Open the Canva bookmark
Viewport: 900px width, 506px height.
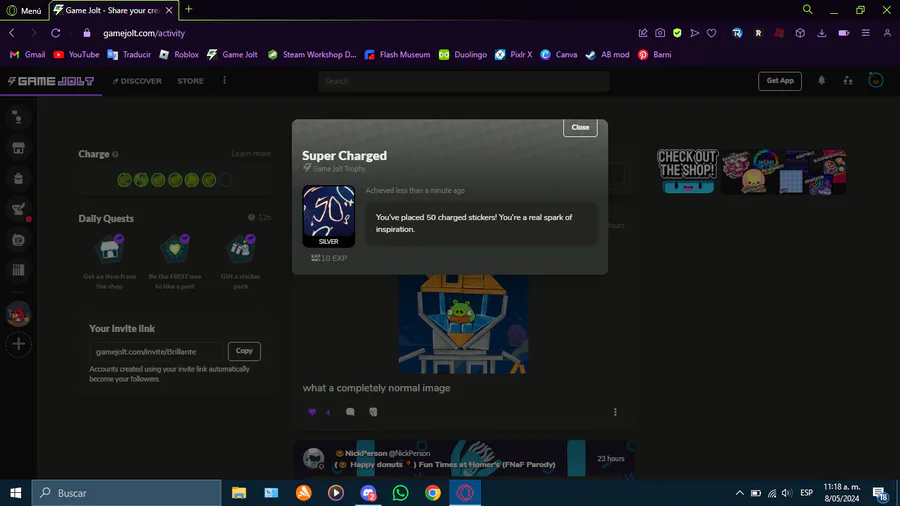click(558, 55)
